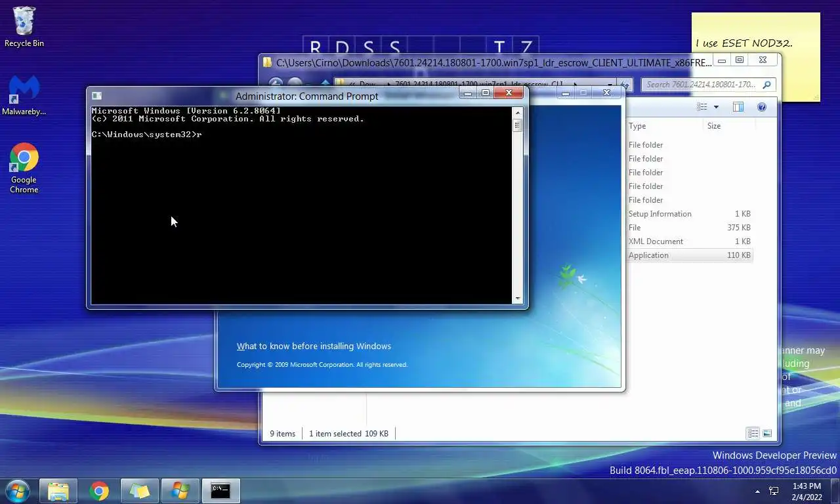Click the Show Desktop button
The width and height of the screenshot is (840, 504).
coord(835,491)
